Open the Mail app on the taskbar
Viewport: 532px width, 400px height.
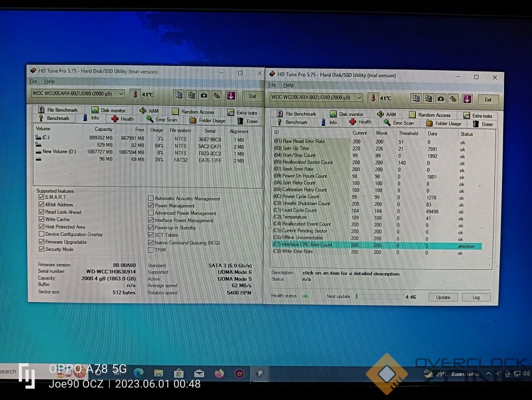[199, 373]
